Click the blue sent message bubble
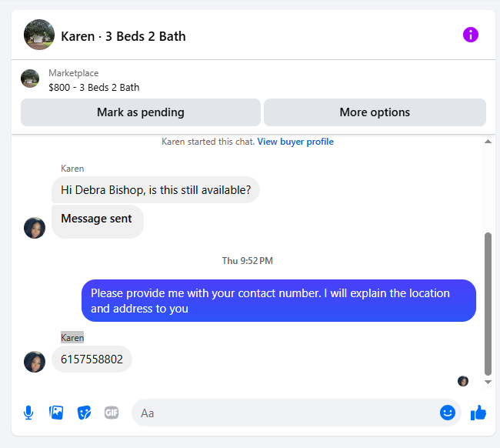This screenshot has height=448, width=500. [278, 301]
